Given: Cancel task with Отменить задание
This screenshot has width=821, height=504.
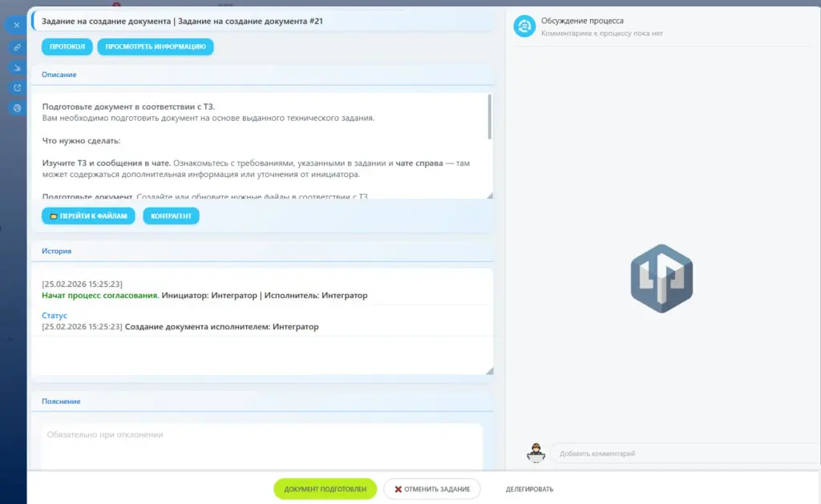Looking at the screenshot, I should (431, 489).
